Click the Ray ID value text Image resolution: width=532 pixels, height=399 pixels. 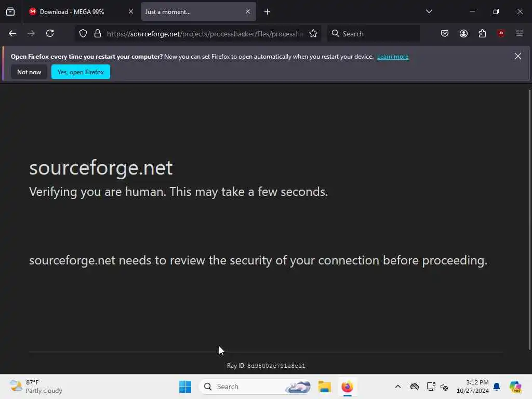tap(276, 366)
